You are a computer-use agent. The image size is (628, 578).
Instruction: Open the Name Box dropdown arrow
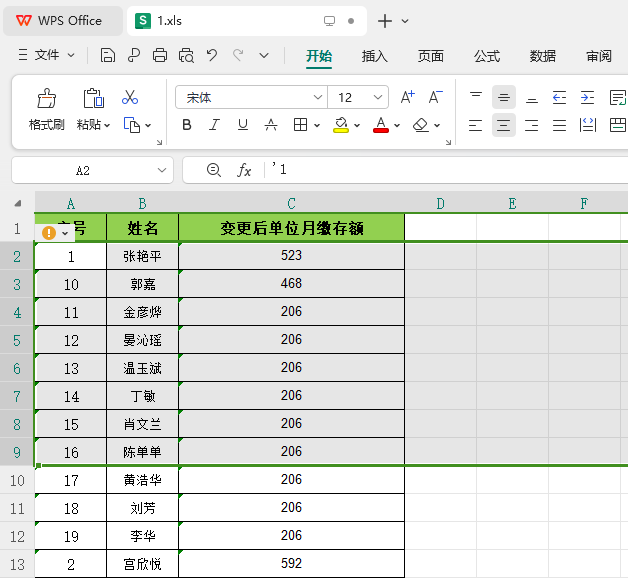point(162,170)
